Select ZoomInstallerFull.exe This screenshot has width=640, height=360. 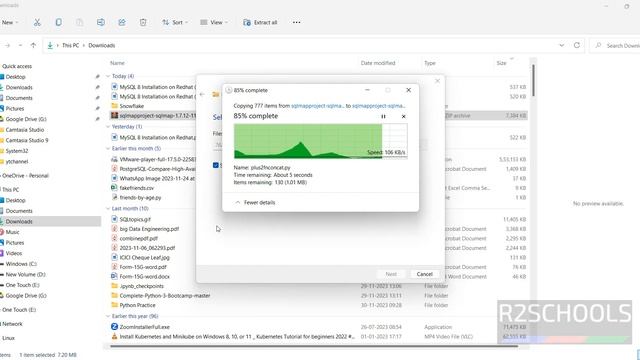point(140,327)
